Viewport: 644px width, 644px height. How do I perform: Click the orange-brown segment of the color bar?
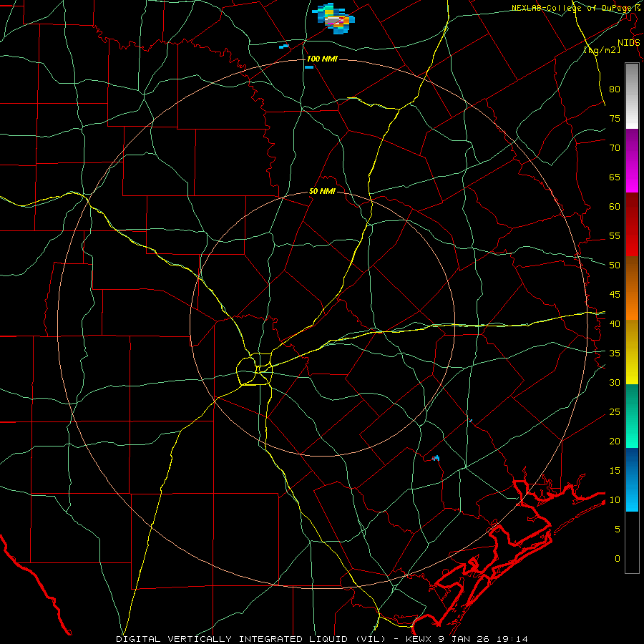click(x=632, y=288)
